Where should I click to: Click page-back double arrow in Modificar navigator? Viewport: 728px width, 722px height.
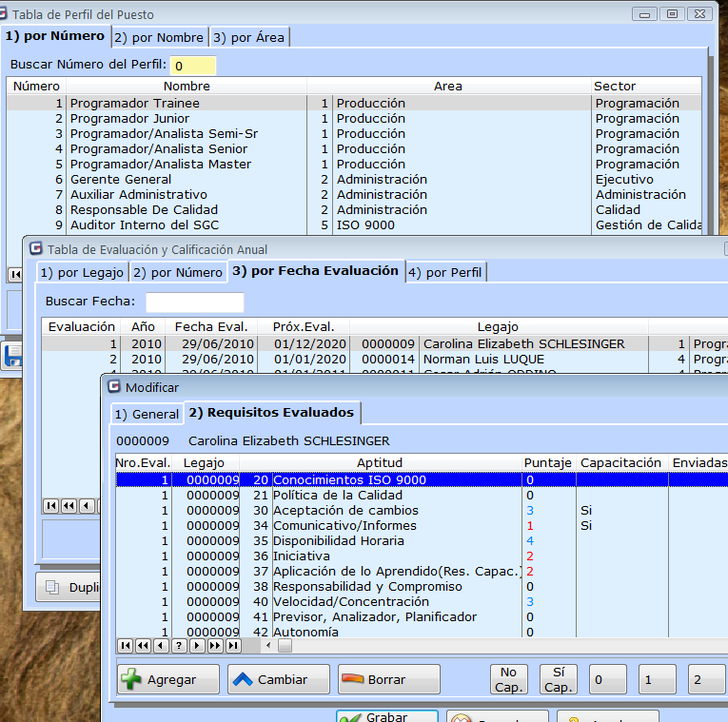tap(143, 645)
